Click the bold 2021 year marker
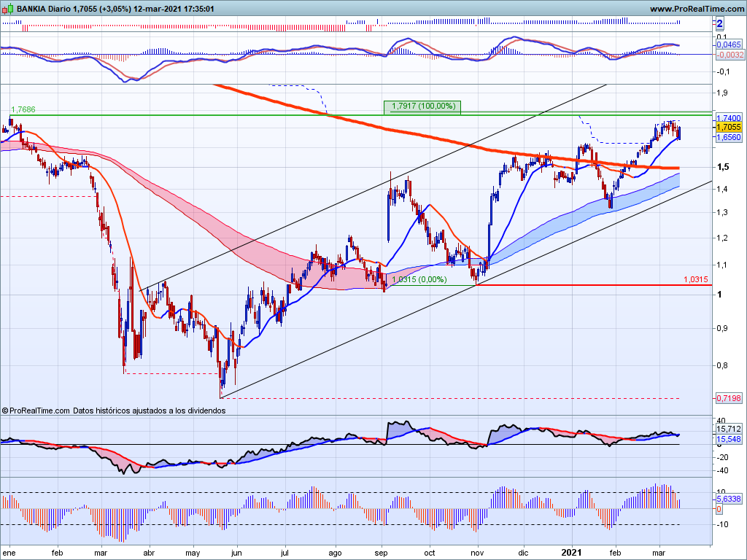747x560 pixels. click(571, 553)
